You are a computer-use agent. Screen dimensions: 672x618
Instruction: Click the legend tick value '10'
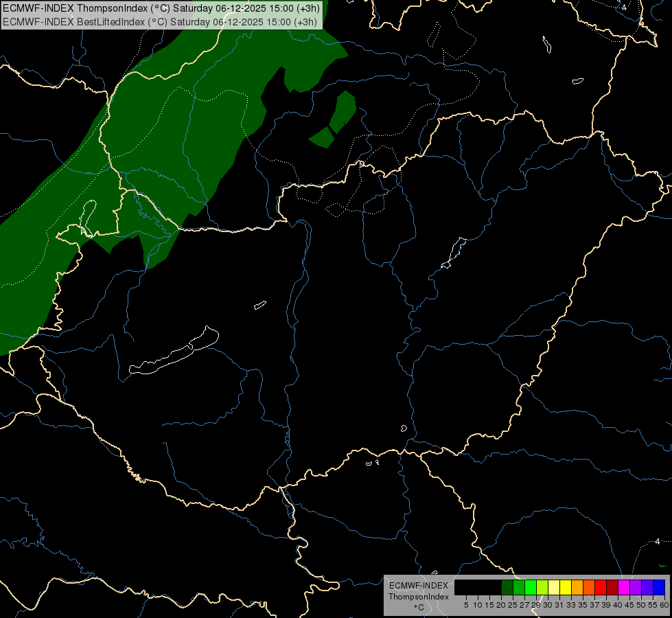pos(478,605)
